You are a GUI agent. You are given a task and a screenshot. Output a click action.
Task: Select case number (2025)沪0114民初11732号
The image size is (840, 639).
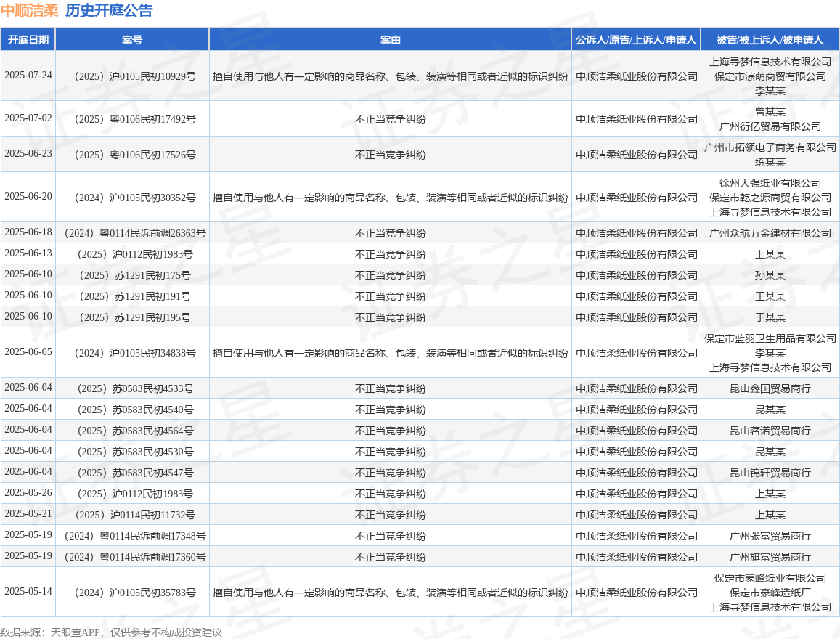[132, 515]
